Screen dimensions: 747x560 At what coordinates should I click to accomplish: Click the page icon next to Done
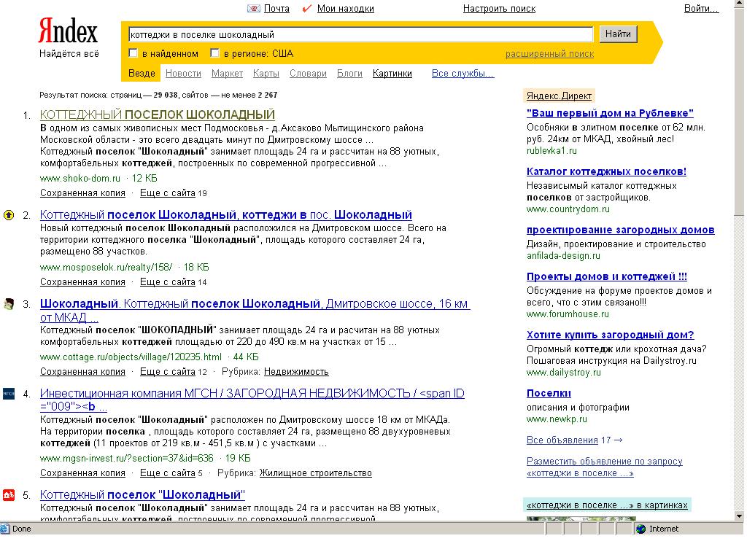6,529
